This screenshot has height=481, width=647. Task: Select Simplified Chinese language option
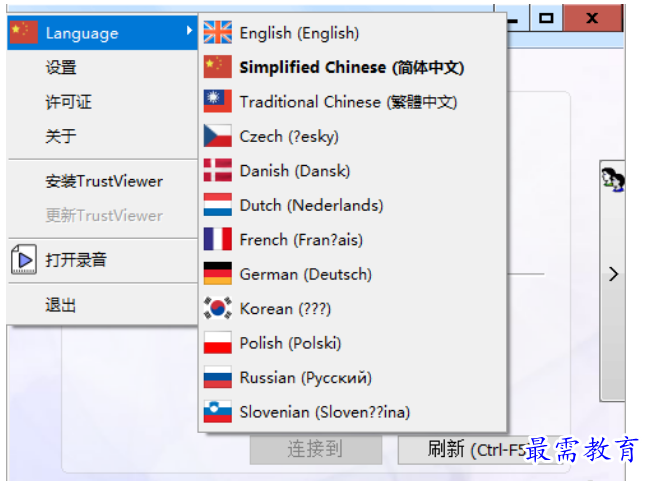pyautogui.click(x=351, y=68)
